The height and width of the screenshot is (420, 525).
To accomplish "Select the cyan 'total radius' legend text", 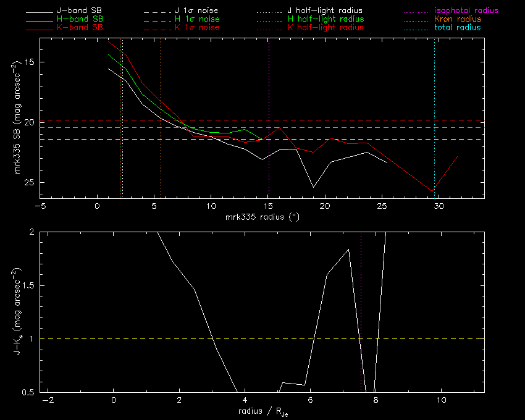I will [457, 28].
